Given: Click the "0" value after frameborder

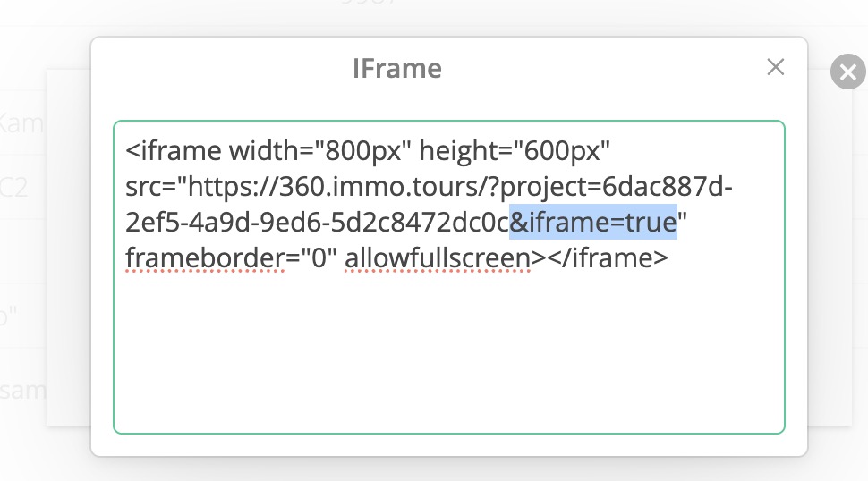Looking at the screenshot, I should point(319,258).
